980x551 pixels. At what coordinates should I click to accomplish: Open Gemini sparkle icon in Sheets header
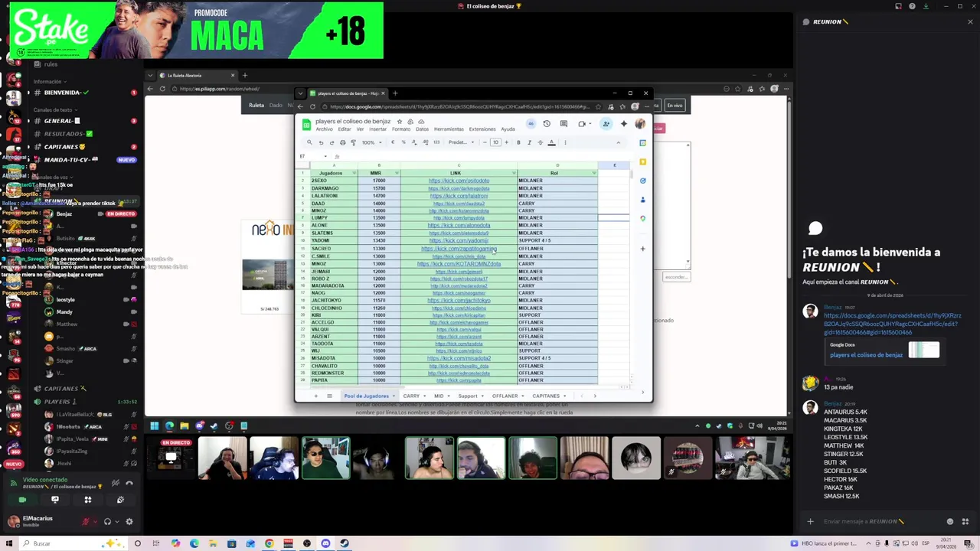pyautogui.click(x=624, y=123)
